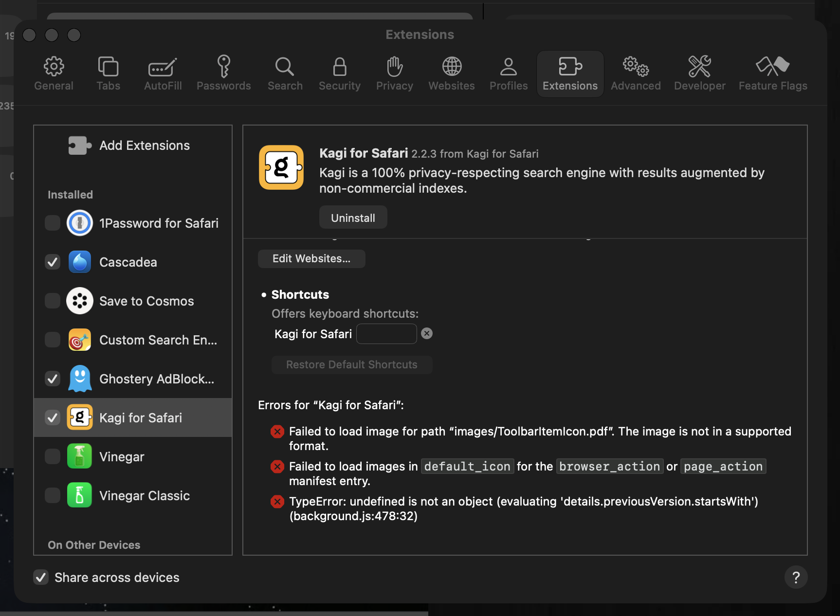840x616 pixels.
Task: Select the Add Extensions label
Action: tap(145, 145)
